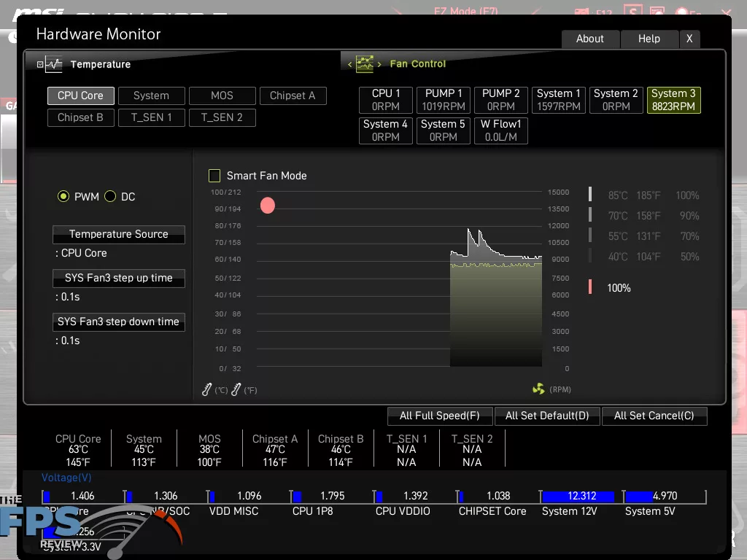Click the Fahrenheit thermometer icon
The width and height of the screenshot is (747, 560).
(236, 389)
